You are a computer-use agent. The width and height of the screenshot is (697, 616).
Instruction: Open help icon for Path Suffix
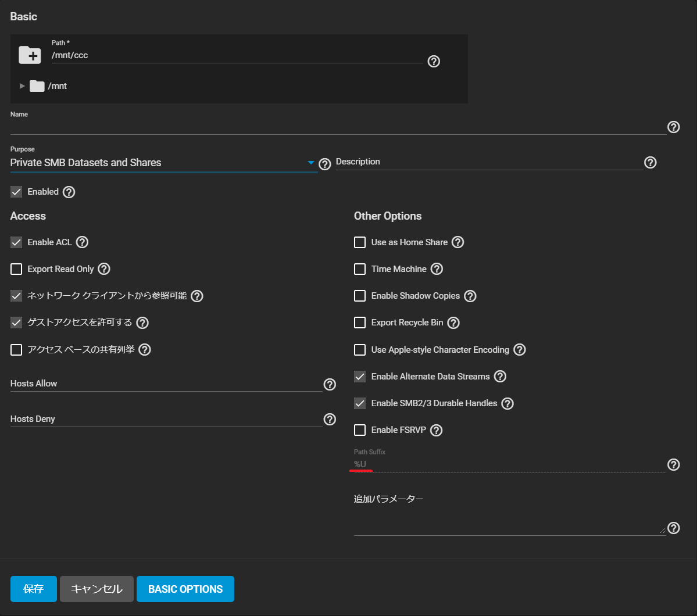pyautogui.click(x=673, y=465)
